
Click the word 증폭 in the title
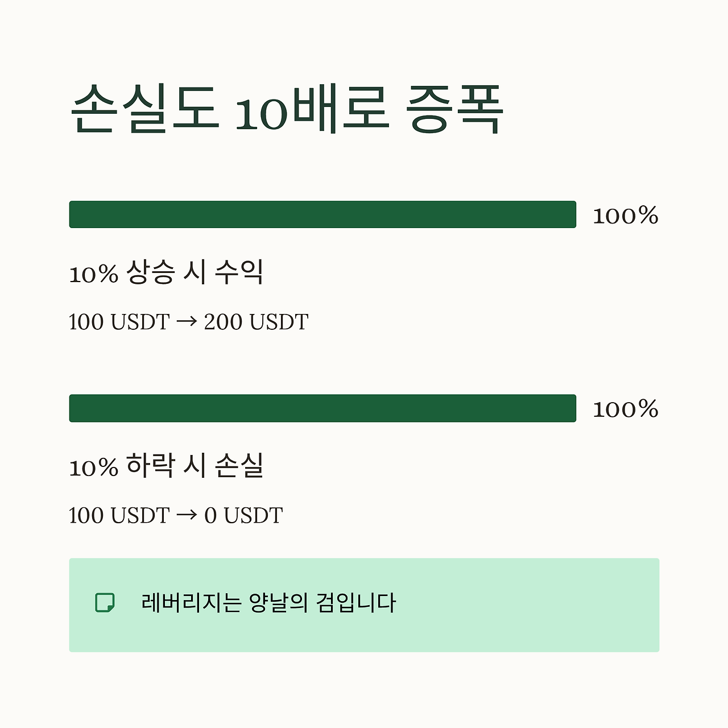click(x=456, y=109)
